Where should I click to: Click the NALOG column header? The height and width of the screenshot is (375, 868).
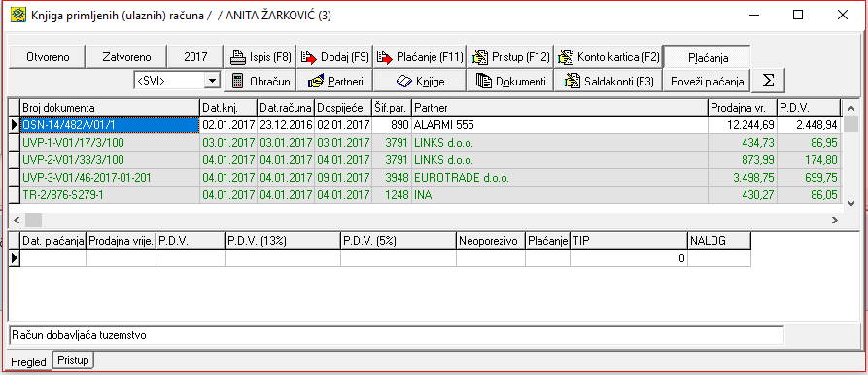pyautogui.click(x=719, y=241)
